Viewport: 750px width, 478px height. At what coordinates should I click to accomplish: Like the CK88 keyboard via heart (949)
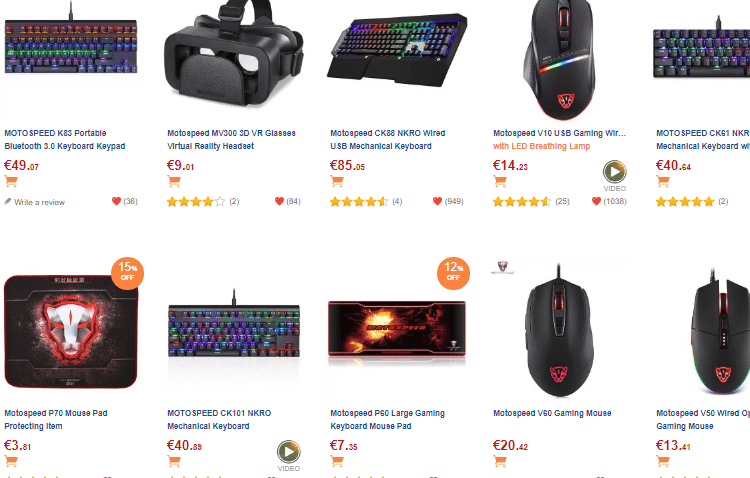[x=437, y=201]
